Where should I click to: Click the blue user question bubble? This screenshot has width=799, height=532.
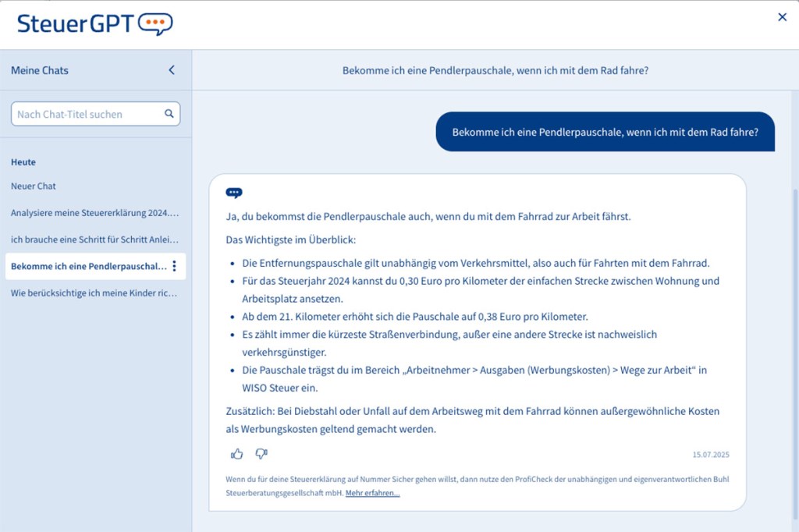tap(605, 132)
